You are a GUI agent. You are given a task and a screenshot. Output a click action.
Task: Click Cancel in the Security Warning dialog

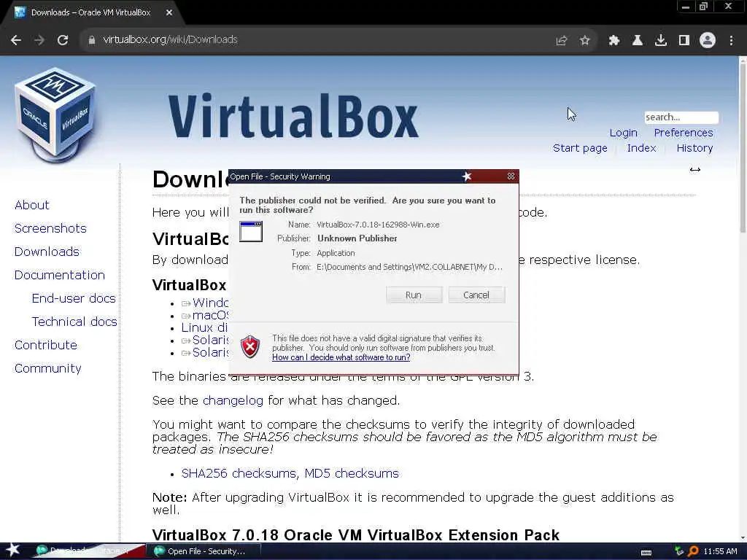click(476, 295)
